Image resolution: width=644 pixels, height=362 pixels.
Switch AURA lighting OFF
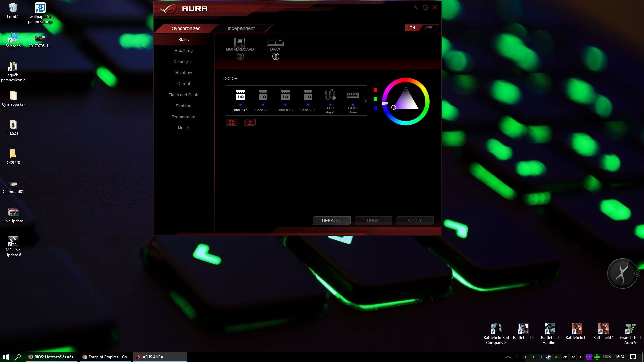(429, 28)
